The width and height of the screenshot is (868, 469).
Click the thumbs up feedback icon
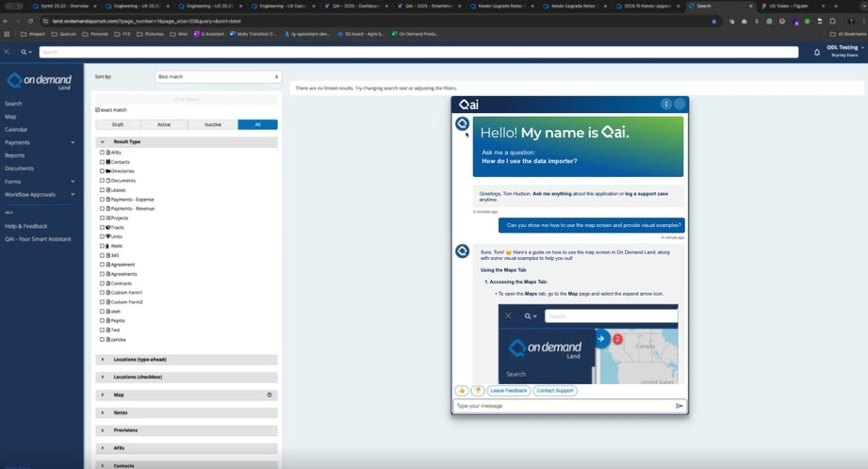pyautogui.click(x=462, y=390)
